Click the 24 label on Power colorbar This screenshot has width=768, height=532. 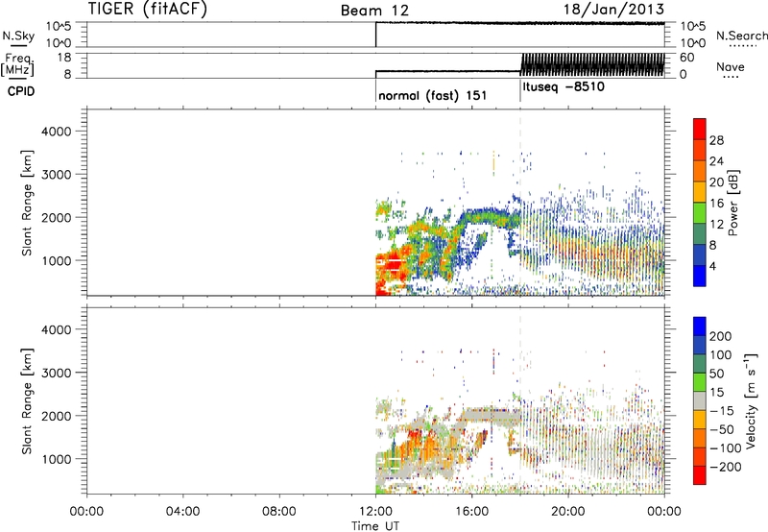716,161
